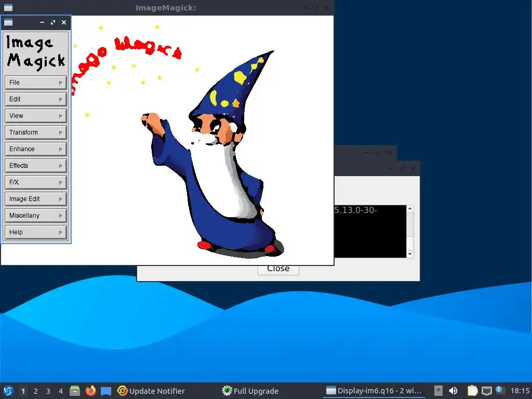The width and height of the screenshot is (532, 399).
Task: Open the Help menu button
Action: (x=36, y=232)
